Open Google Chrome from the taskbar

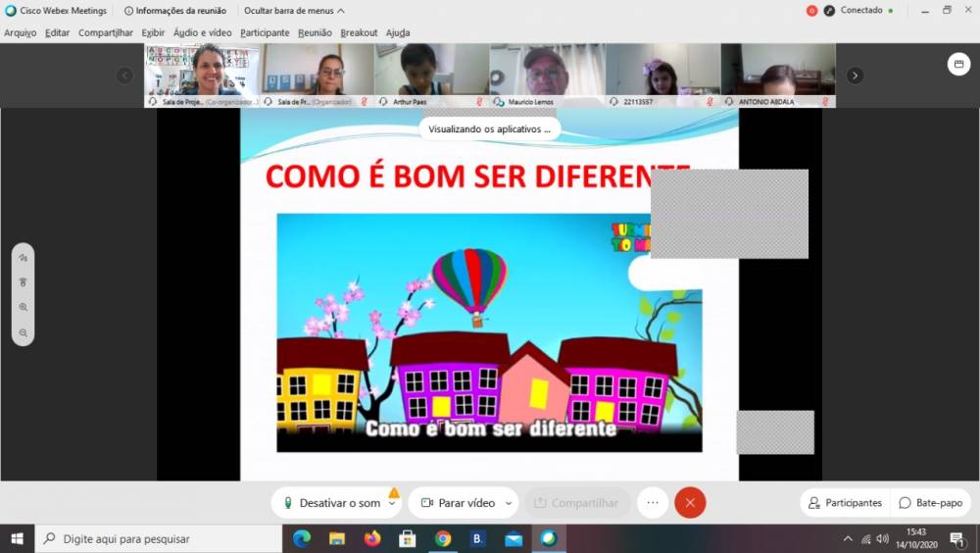pyautogui.click(x=443, y=538)
